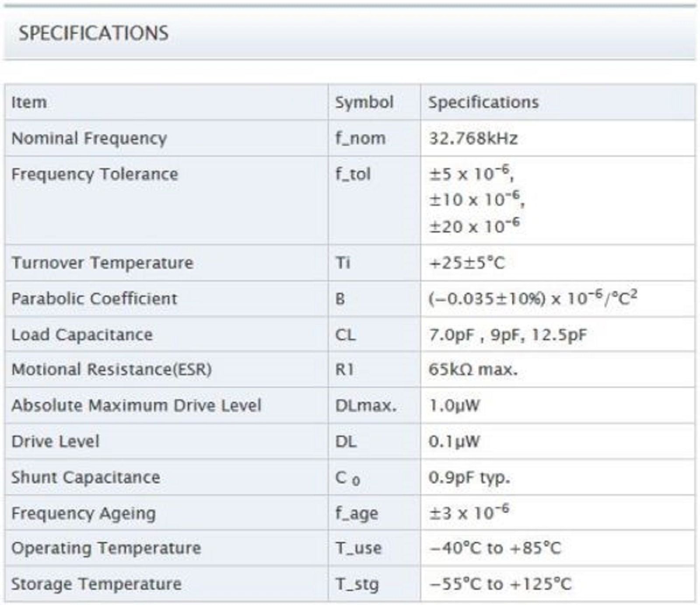Click the DLmax. symbol cell
700x605 pixels.
pyautogui.click(x=365, y=406)
